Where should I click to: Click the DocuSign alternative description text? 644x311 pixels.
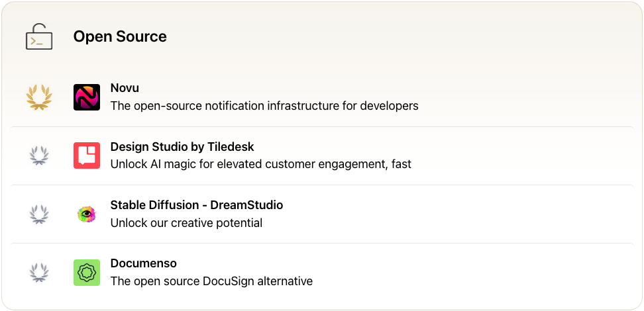pyautogui.click(x=211, y=281)
